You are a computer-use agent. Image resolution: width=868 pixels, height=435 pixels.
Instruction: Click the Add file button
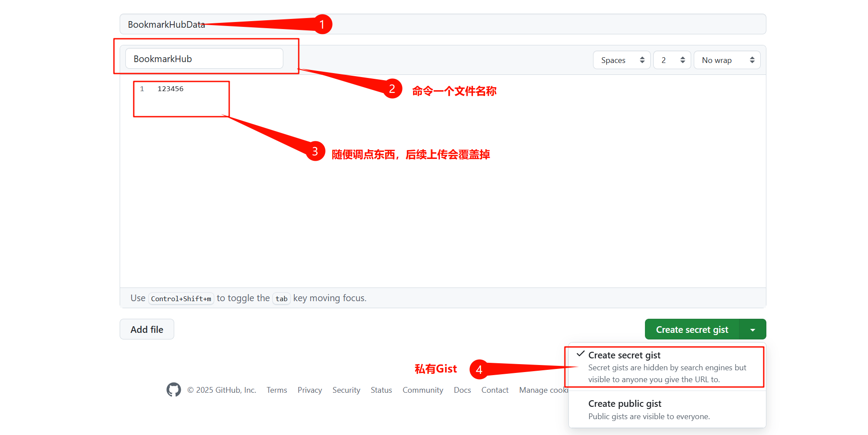(x=147, y=329)
